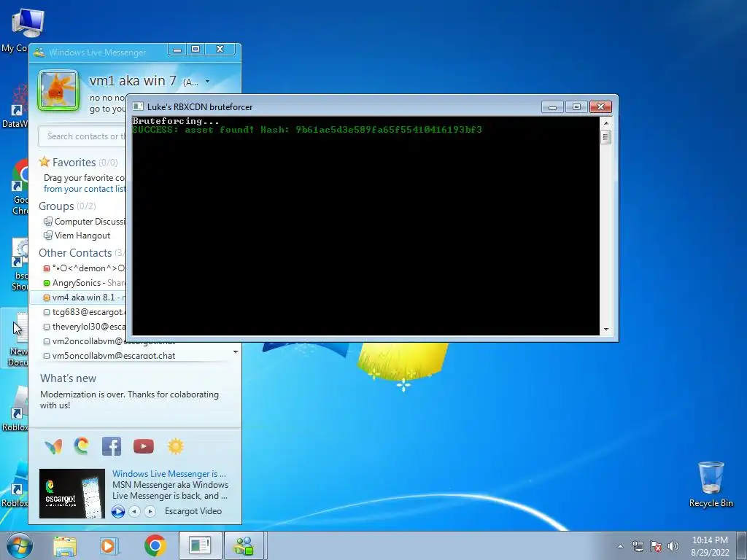The height and width of the screenshot is (560, 747).
Task: Collapse the Favorites group heading
Action: point(74,163)
